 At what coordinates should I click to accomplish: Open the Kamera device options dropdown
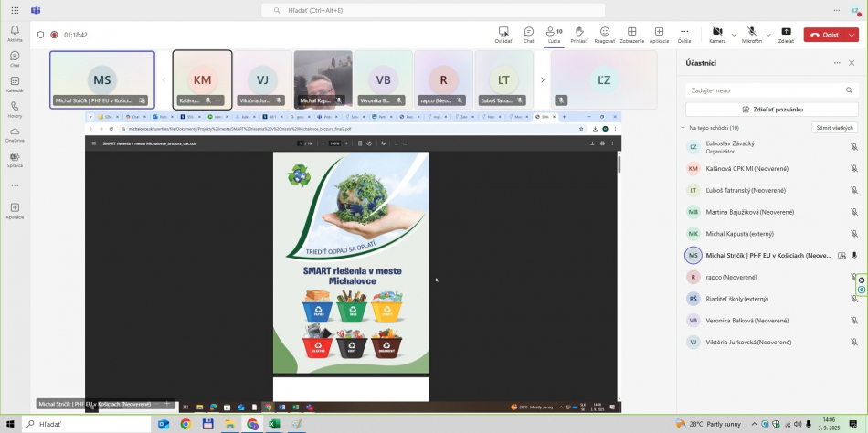733,35
